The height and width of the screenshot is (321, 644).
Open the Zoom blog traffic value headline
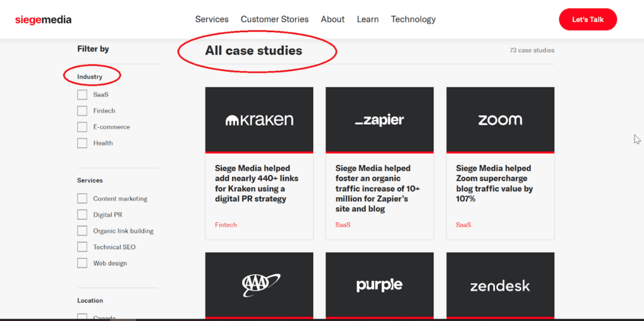click(494, 184)
